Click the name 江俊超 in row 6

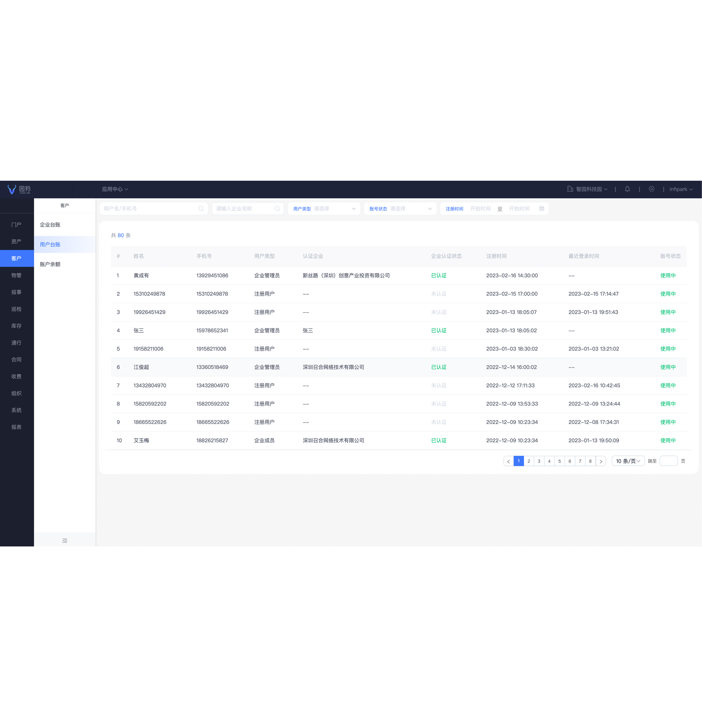tap(141, 367)
